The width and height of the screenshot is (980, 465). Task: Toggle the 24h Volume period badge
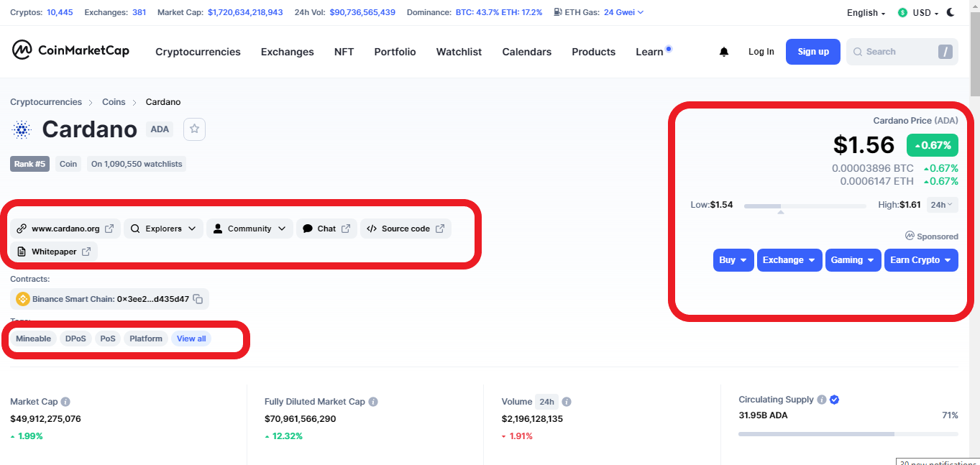pos(547,402)
